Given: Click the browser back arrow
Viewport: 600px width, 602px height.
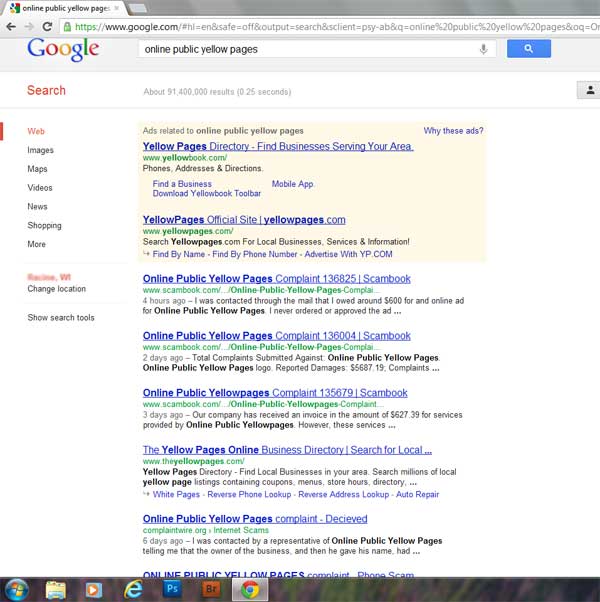Looking at the screenshot, I should [x=11, y=26].
